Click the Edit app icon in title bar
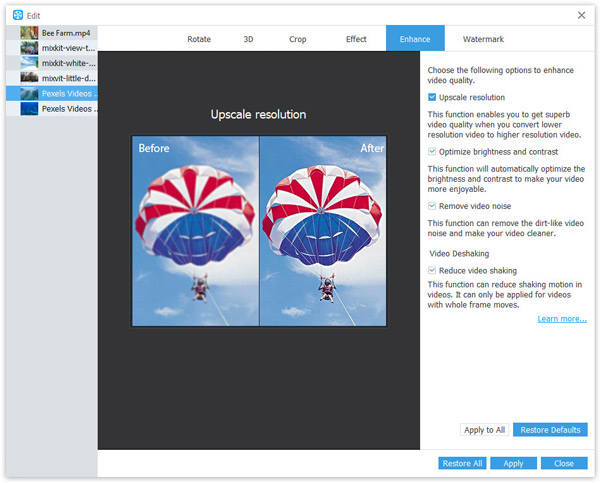This screenshot has height=483, width=600. (18, 14)
